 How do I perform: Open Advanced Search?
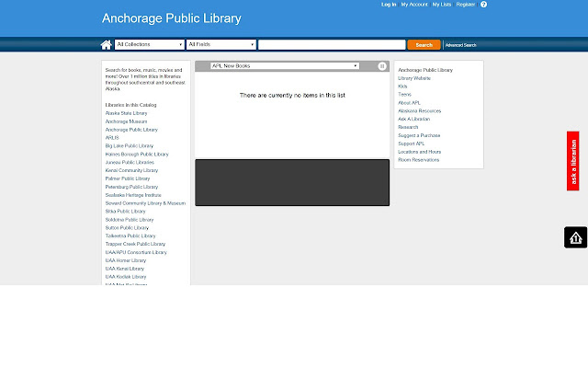461,45
